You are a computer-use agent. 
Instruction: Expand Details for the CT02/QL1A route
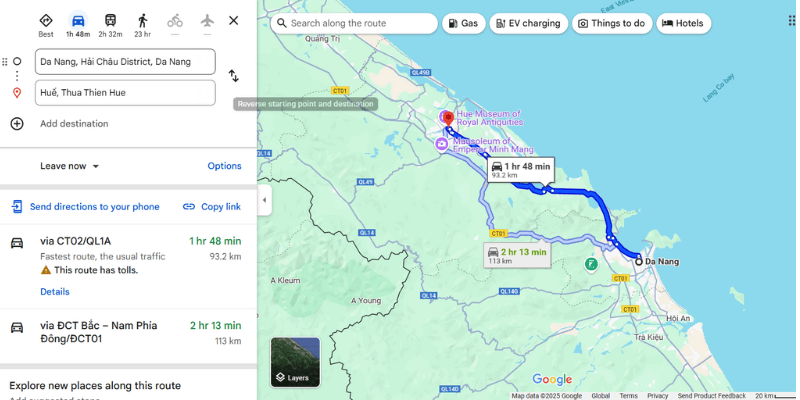point(55,292)
